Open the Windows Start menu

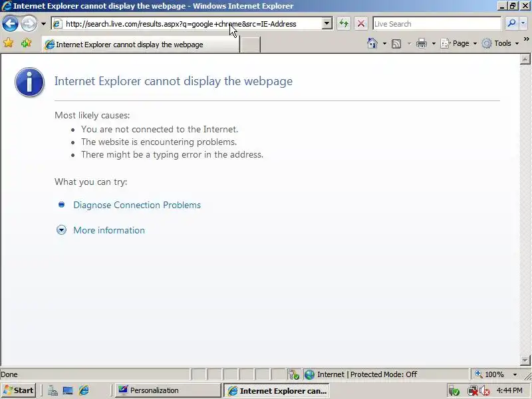(19, 390)
